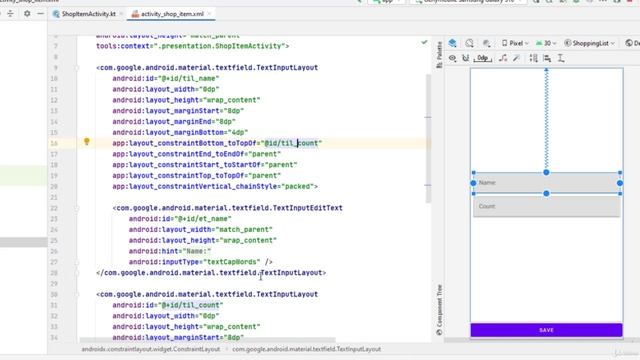Click the "@+id/et_name" value on line 23
This screenshot has height=360, width=640.
pos(203,219)
